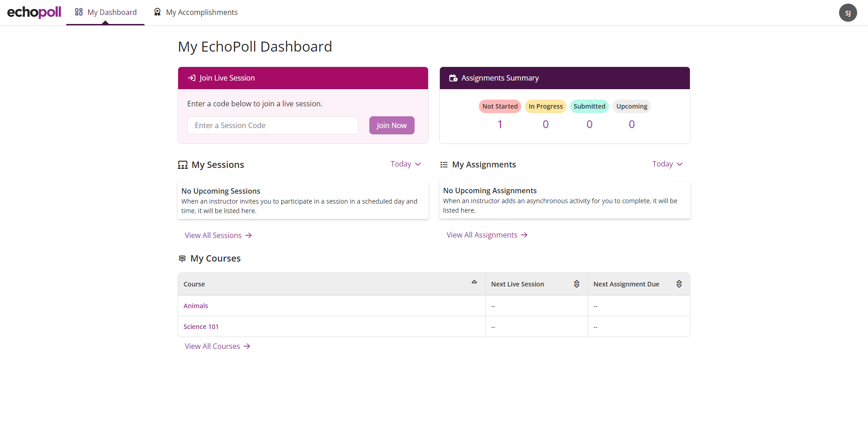
Task: Click the My Assignments list icon
Action: (x=444, y=165)
